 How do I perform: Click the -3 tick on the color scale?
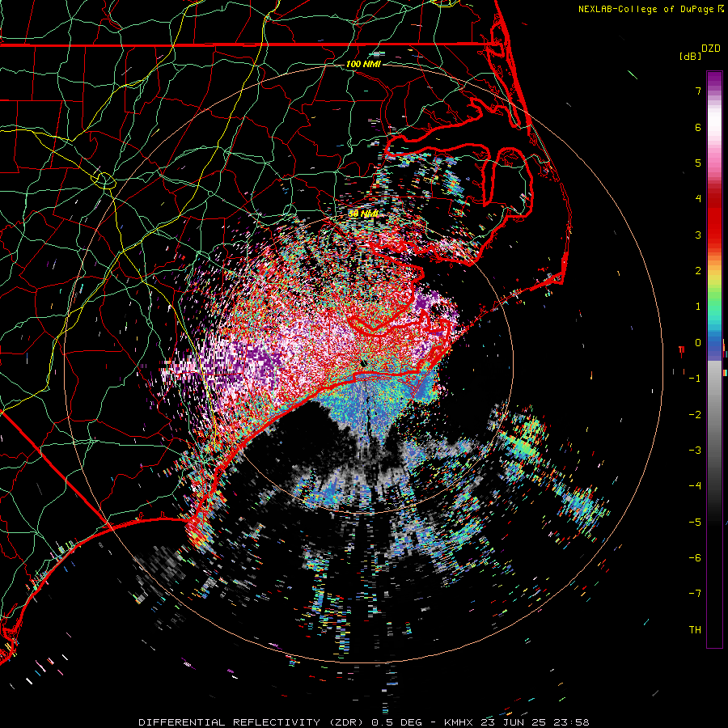[695, 451]
